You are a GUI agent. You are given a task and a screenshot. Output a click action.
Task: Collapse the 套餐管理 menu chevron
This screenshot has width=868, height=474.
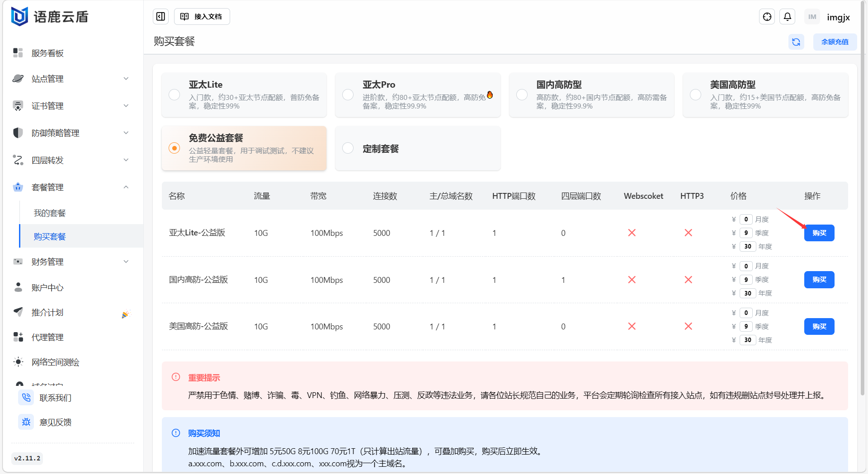(x=126, y=187)
